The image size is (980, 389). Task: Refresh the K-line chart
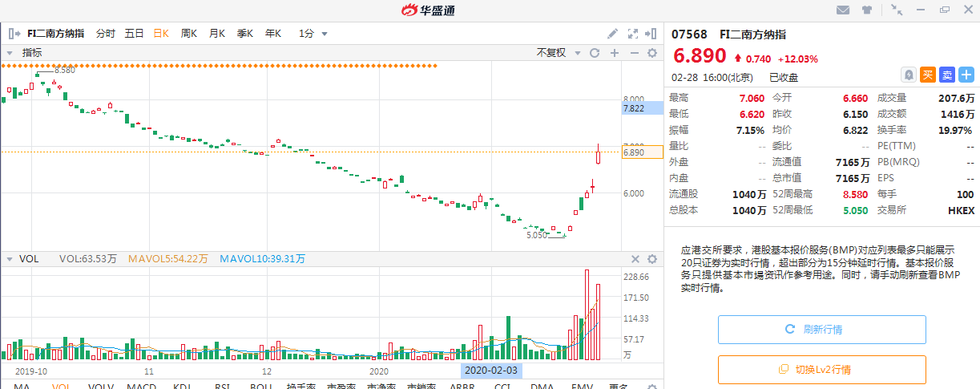(595, 53)
